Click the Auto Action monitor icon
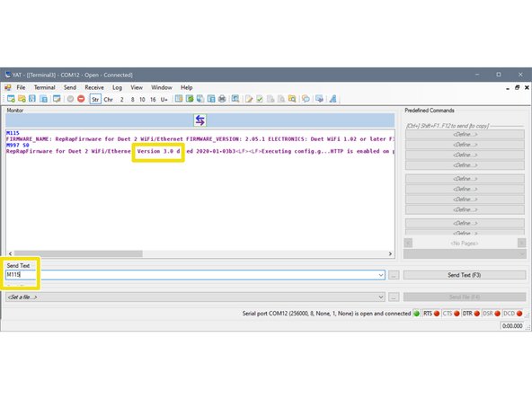The image size is (532, 399). [x=319, y=99]
